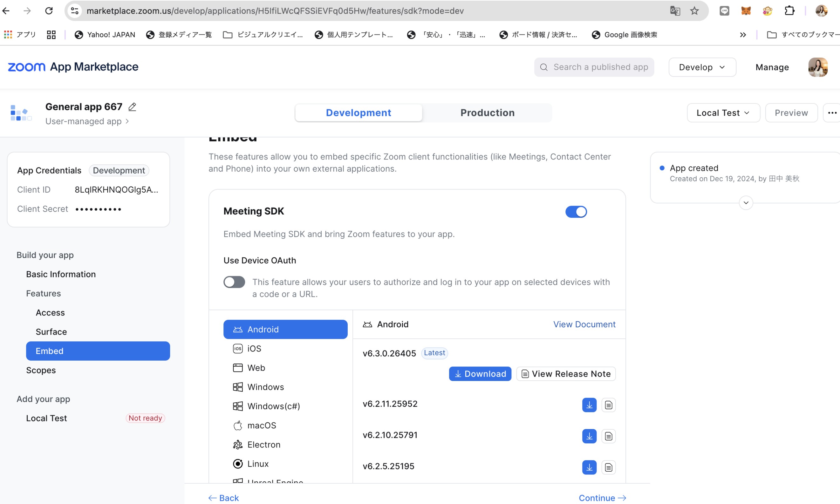This screenshot has height=504, width=840.
Task: Open the Local Test dropdown
Action: (x=723, y=113)
